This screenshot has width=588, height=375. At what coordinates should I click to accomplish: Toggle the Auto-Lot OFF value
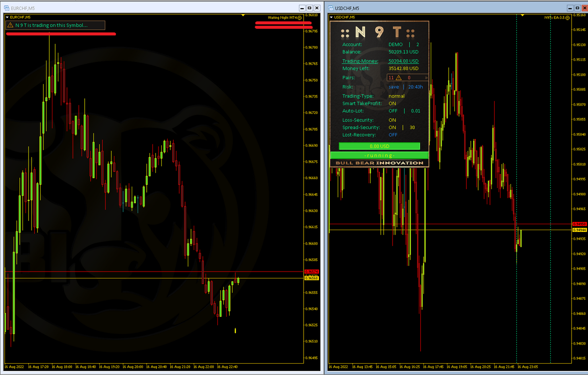tap(393, 111)
